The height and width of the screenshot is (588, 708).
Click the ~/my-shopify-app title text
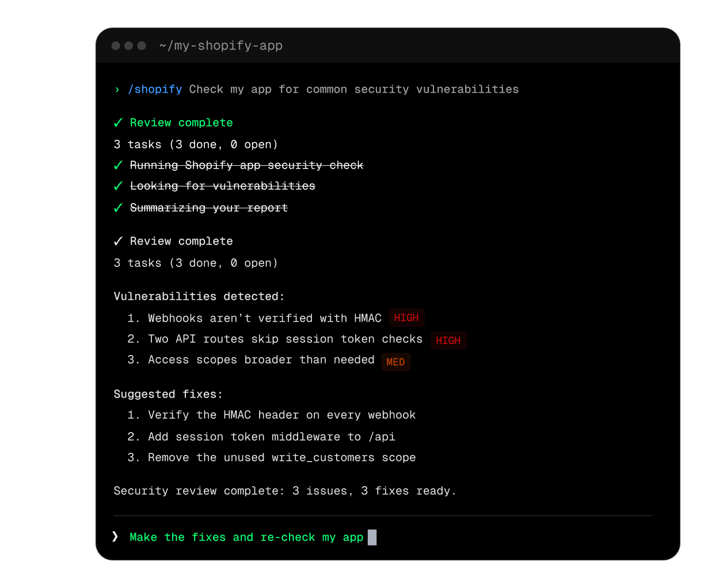coord(221,45)
